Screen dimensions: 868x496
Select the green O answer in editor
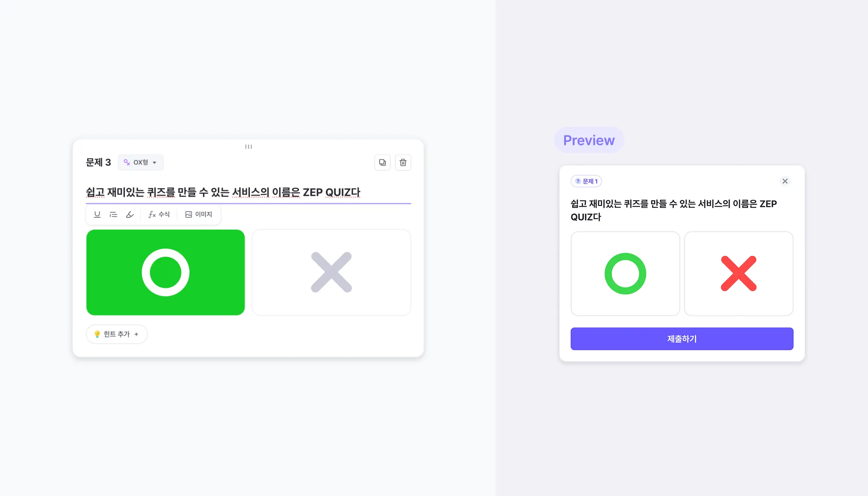tap(166, 272)
